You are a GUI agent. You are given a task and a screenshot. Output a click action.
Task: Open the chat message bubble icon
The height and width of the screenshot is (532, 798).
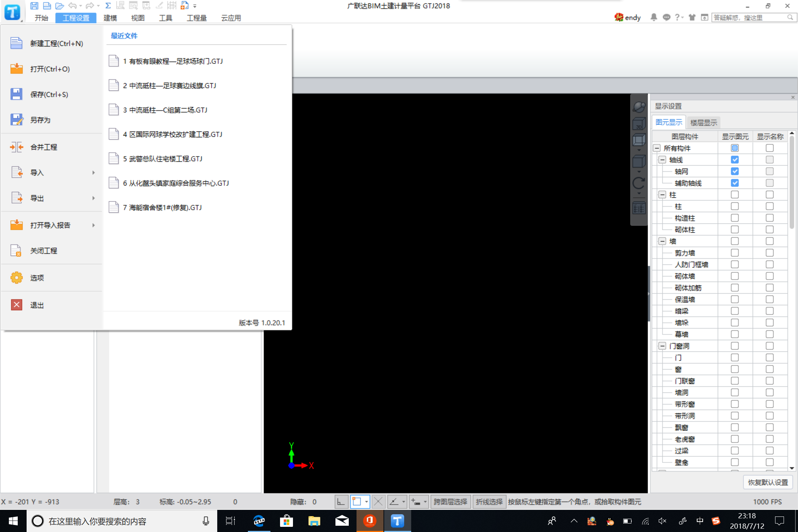click(666, 17)
